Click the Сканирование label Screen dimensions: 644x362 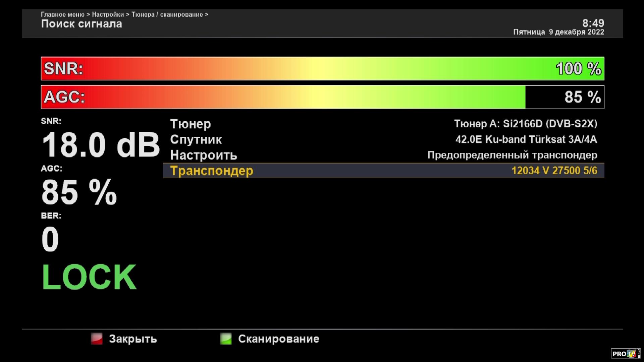[278, 339]
